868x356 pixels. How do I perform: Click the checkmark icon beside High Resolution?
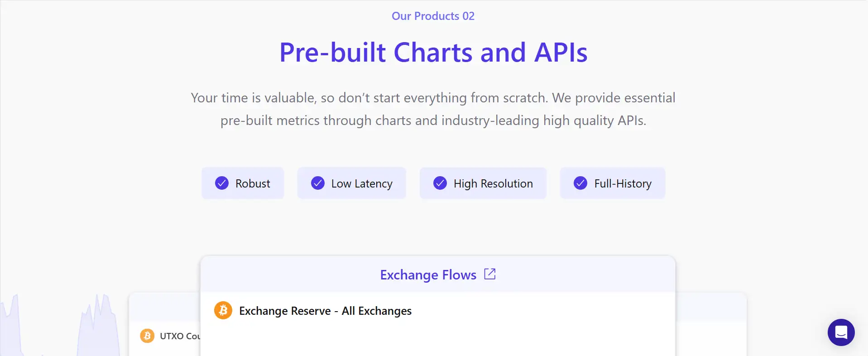point(440,183)
